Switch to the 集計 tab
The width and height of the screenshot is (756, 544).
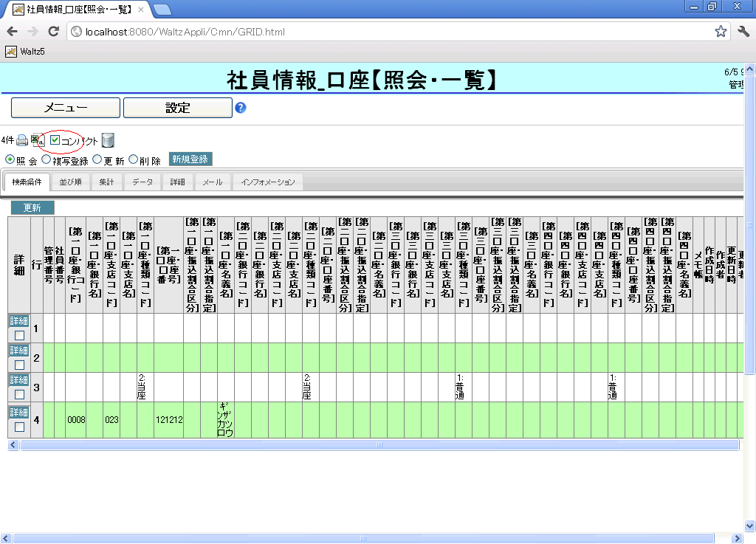coord(107,182)
